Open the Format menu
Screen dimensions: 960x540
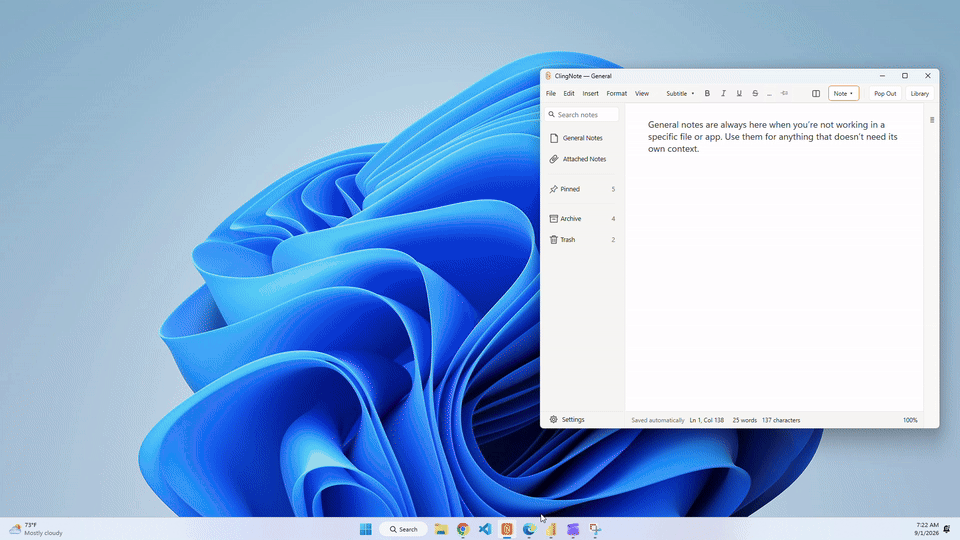[x=617, y=94]
